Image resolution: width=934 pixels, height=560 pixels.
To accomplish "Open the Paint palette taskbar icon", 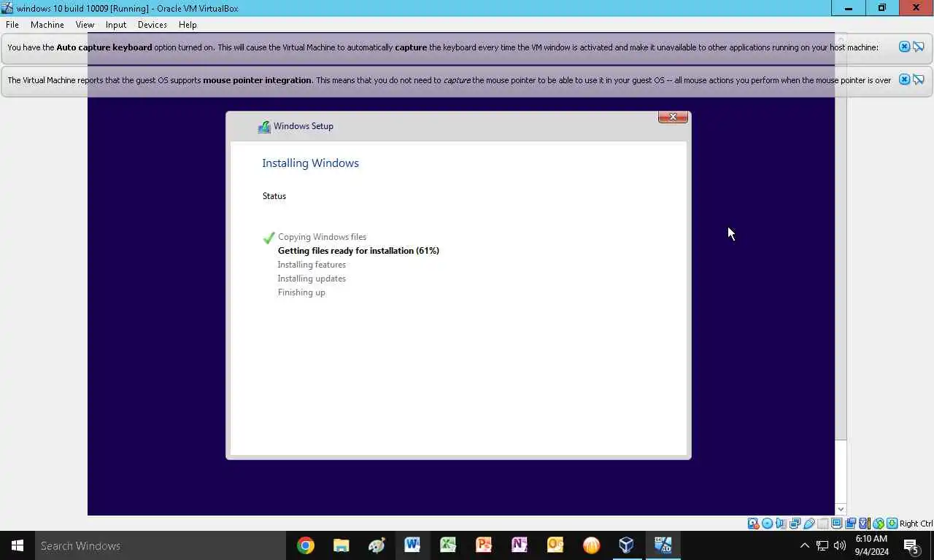I will tap(377, 545).
